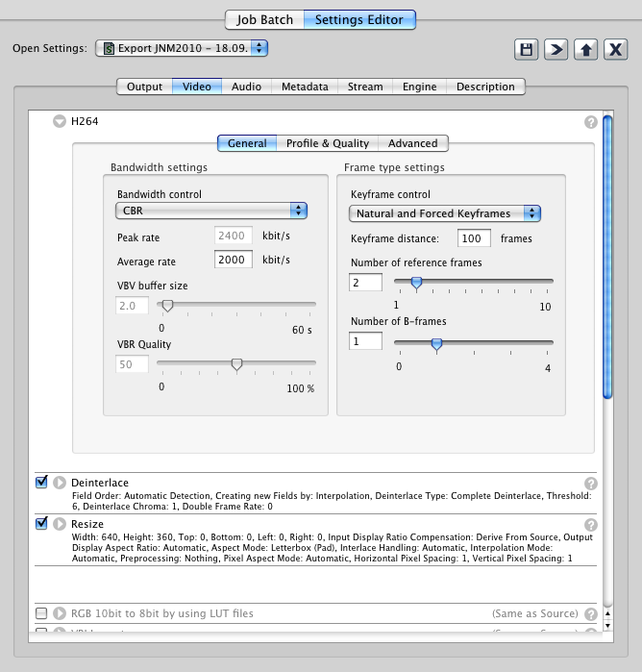Open the Audio tab
The width and height of the screenshot is (642, 672).
pos(246,87)
